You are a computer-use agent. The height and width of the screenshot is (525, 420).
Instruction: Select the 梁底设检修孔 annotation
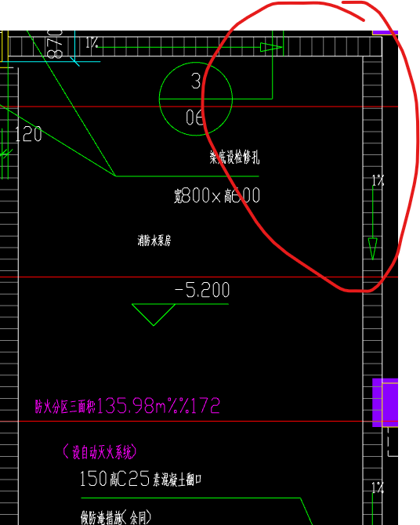tap(234, 157)
